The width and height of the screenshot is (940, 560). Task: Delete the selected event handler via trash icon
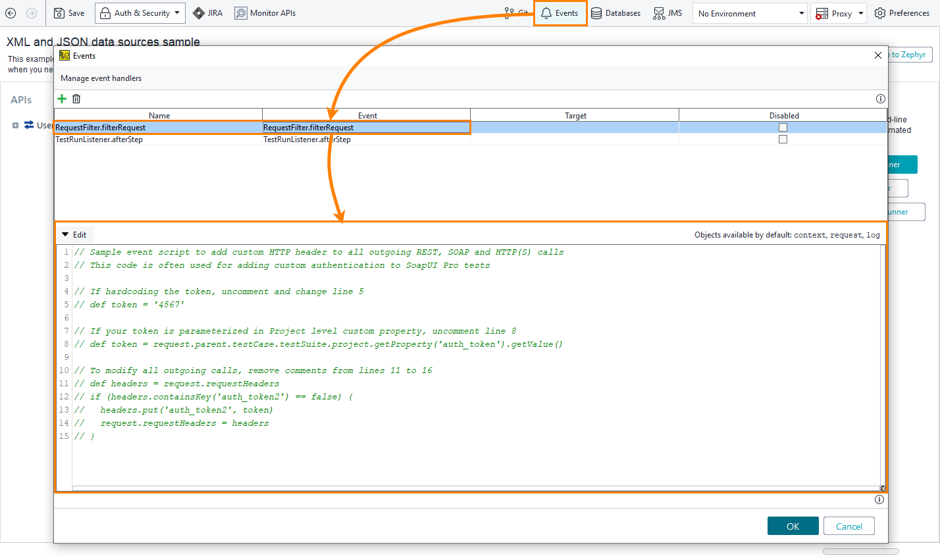pos(76,99)
